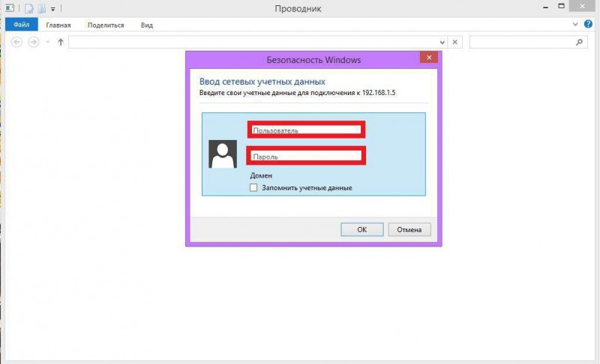
Task: Open the Поделиться ribbon tab
Action: (106, 25)
